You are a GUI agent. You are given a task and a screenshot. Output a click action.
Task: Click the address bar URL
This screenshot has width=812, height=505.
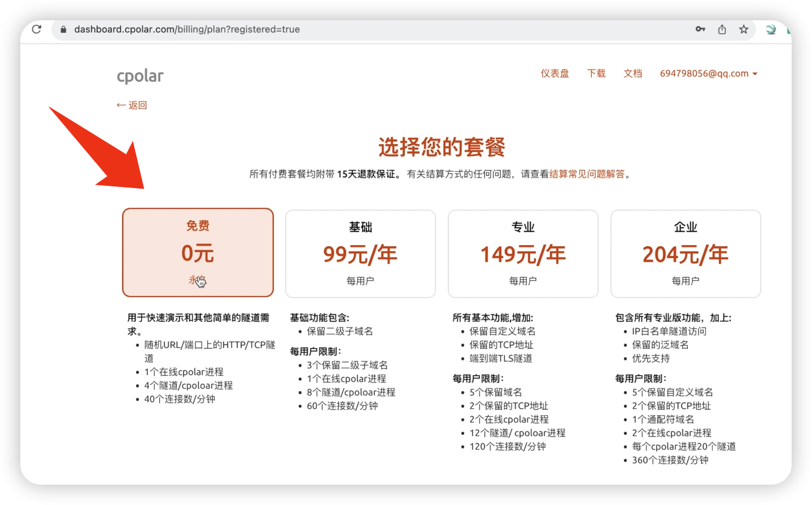click(187, 29)
